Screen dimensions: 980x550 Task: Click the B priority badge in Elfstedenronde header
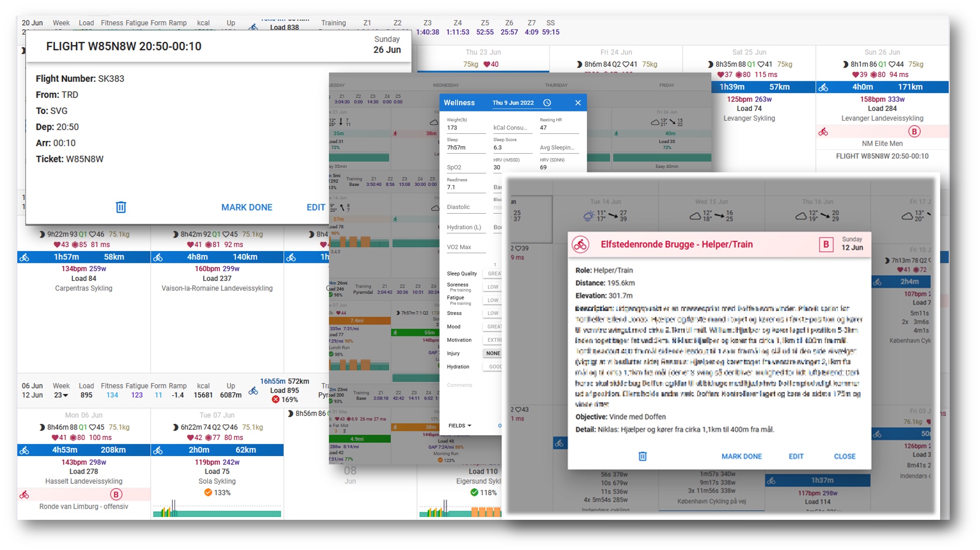click(x=826, y=244)
